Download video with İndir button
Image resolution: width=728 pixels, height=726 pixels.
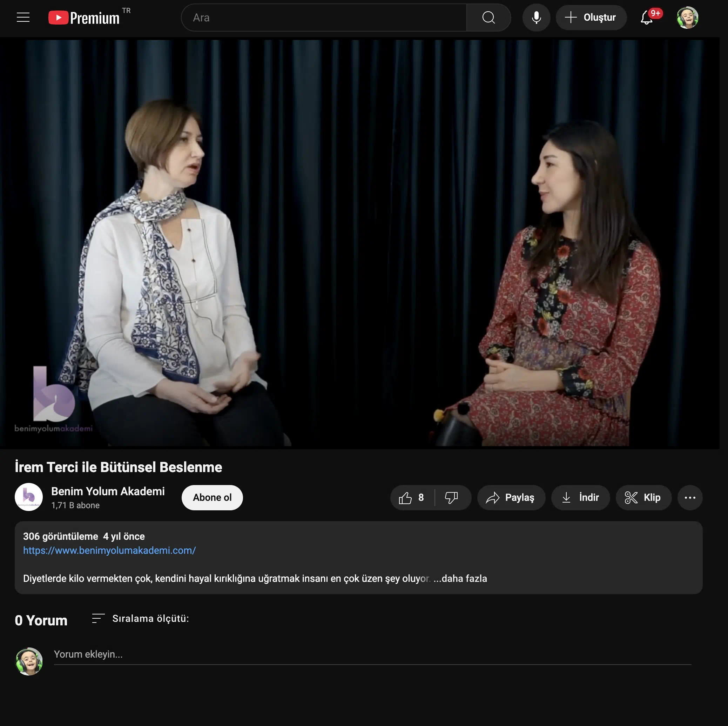(580, 497)
